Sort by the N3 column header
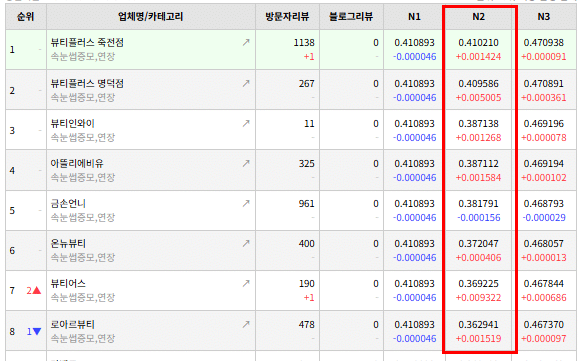580x361 pixels. coord(544,17)
